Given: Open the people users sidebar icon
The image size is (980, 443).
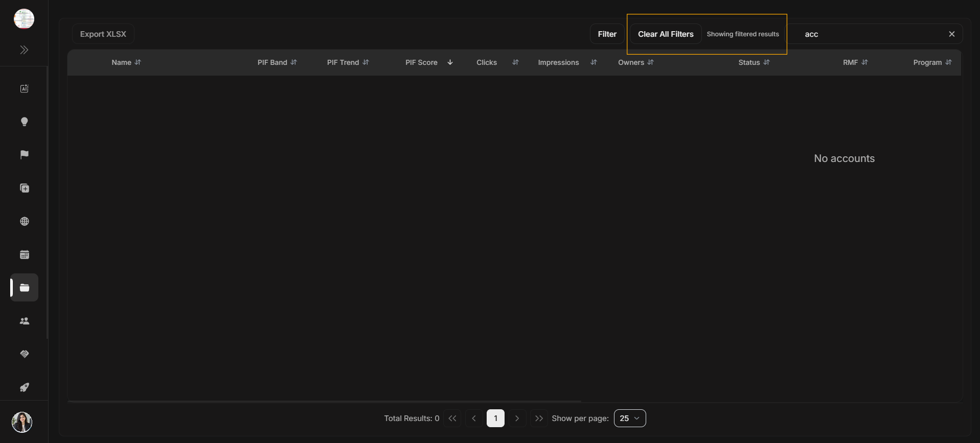Looking at the screenshot, I should [24, 321].
